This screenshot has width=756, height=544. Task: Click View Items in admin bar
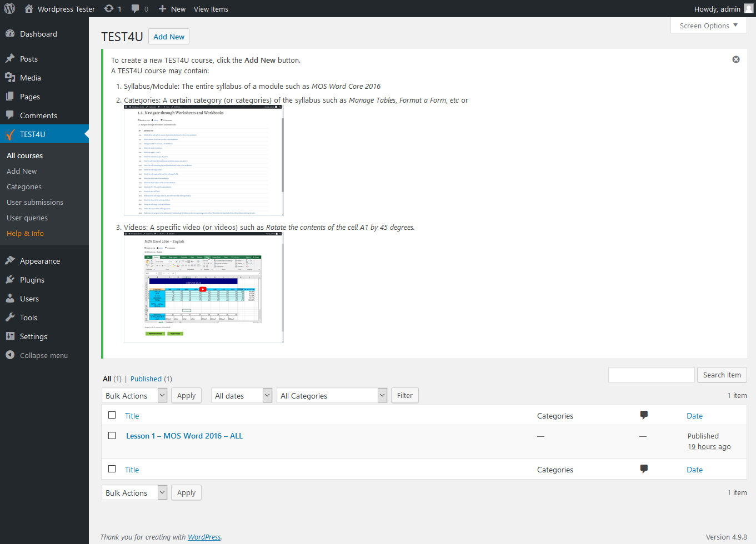click(211, 8)
